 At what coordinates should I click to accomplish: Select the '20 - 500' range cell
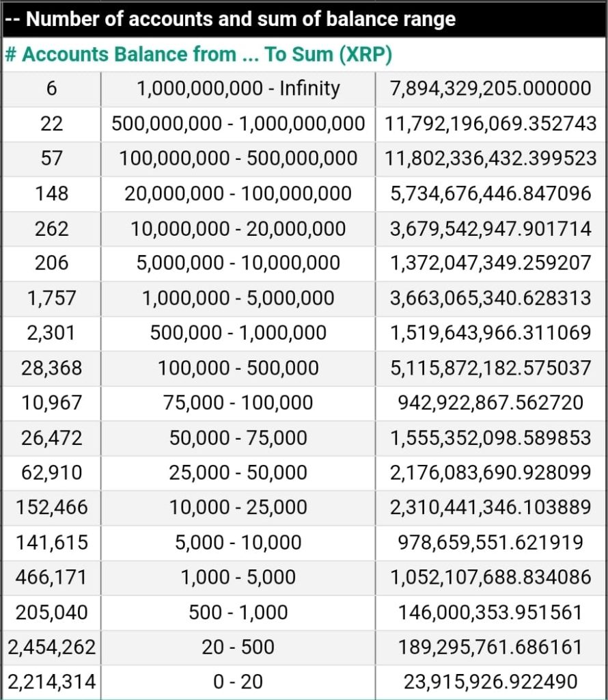[238, 647]
